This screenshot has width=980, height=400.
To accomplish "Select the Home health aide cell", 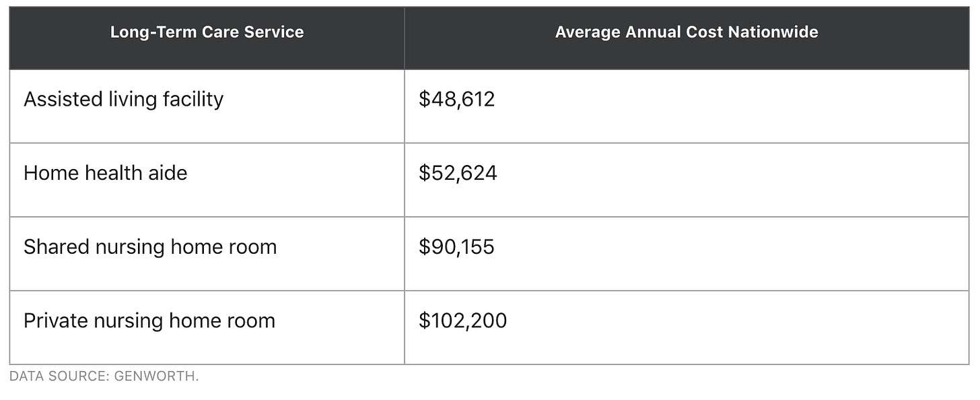I will point(105,173).
